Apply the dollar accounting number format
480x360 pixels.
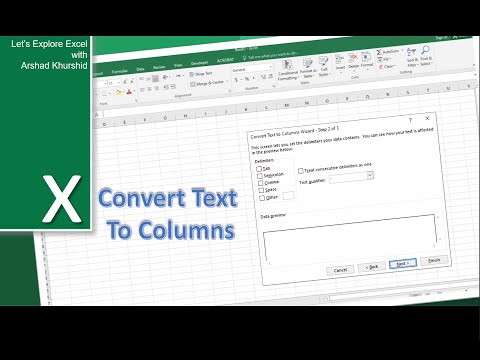click(236, 80)
